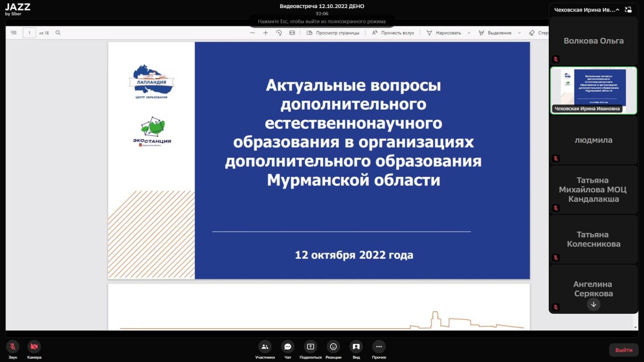This screenshot has width=644, height=362.
Task: Collapse the Чеховская Ирина participants panel
Action: 617,10
